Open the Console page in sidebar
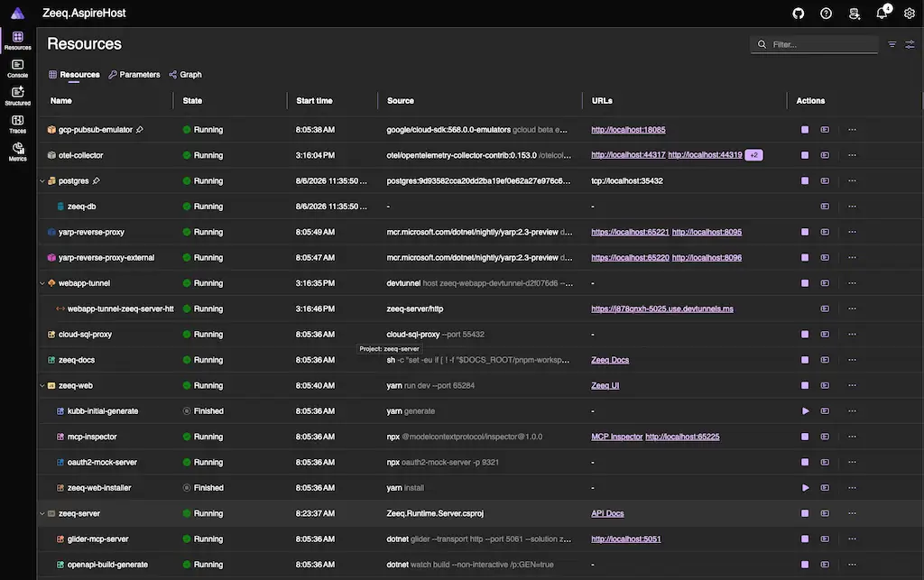Image resolution: width=924 pixels, height=580 pixels. pyautogui.click(x=18, y=69)
